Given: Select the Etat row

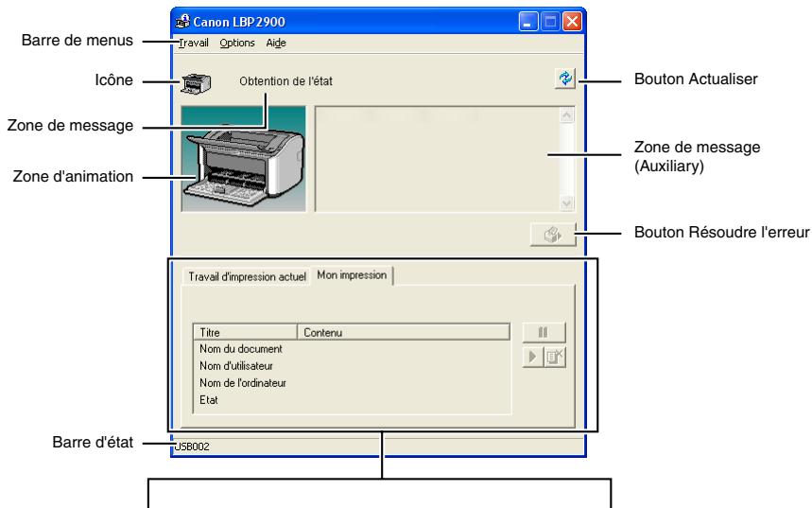Looking at the screenshot, I should coord(352,400).
